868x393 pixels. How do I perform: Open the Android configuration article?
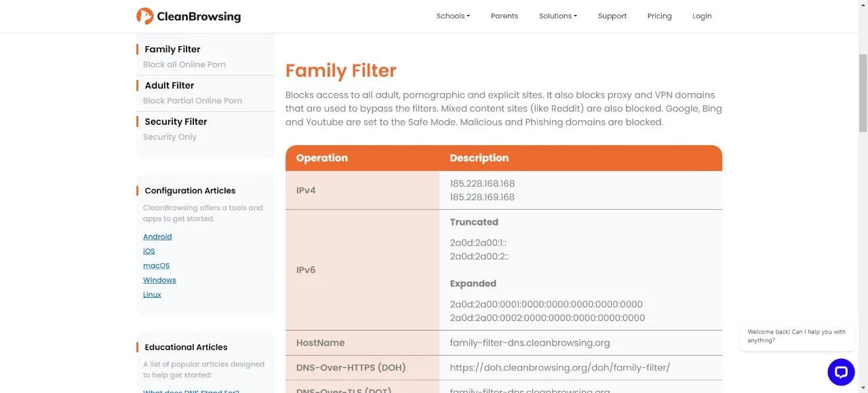(x=157, y=237)
